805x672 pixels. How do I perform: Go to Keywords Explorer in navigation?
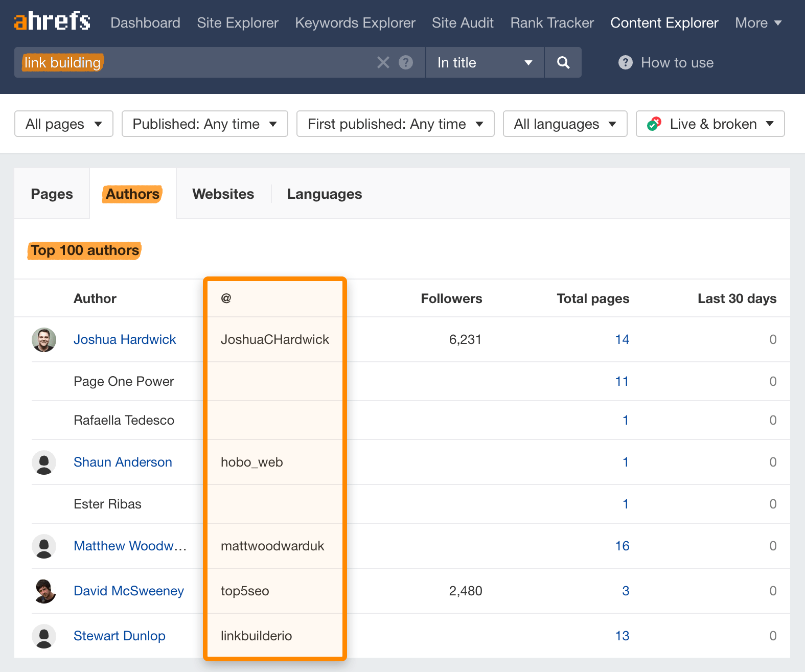click(355, 23)
